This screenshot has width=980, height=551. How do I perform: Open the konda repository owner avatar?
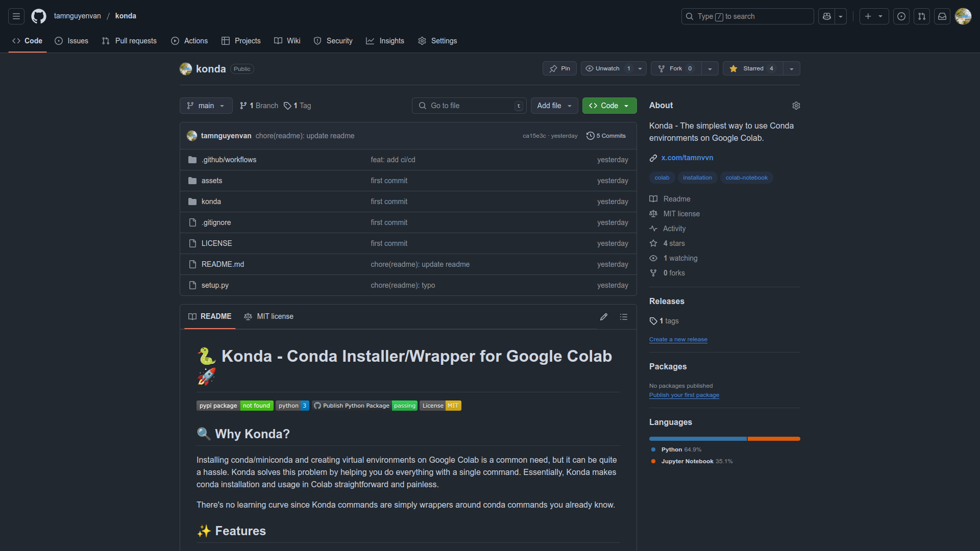point(186,69)
